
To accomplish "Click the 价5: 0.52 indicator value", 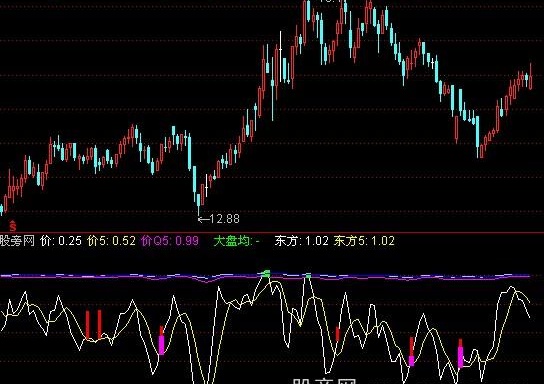I will coord(111,240).
